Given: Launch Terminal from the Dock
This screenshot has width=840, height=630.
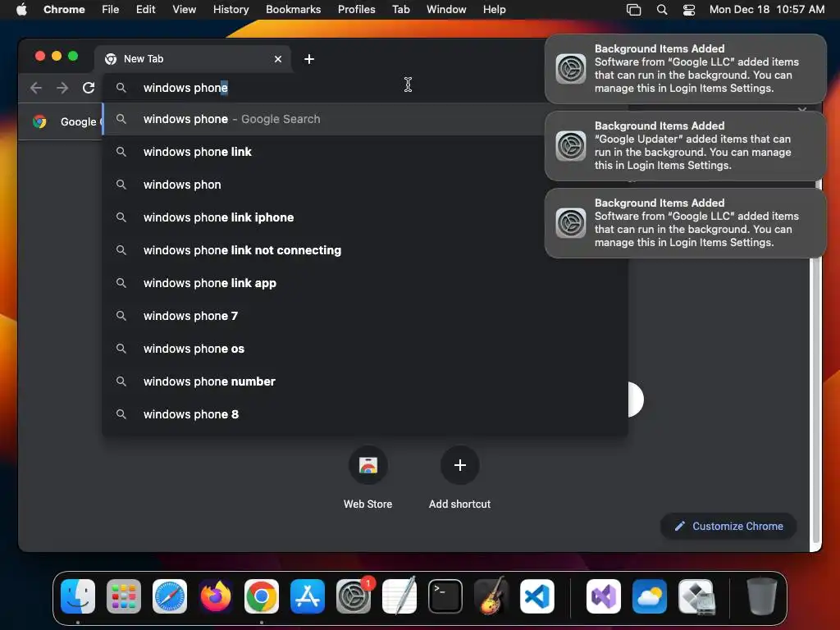Looking at the screenshot, I should [445, 596].
